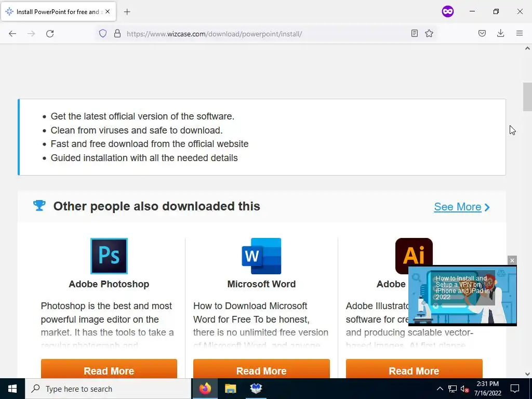Open the See More link
Screen dimensions: 532x399
click(457, 207)
